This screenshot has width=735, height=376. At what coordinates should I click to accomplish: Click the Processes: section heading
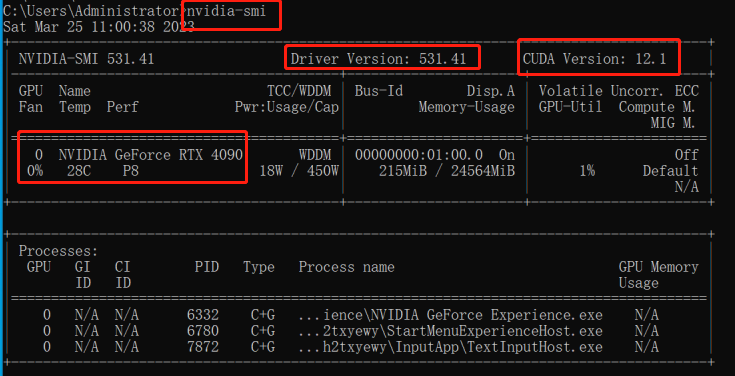(x=58, y=251)
